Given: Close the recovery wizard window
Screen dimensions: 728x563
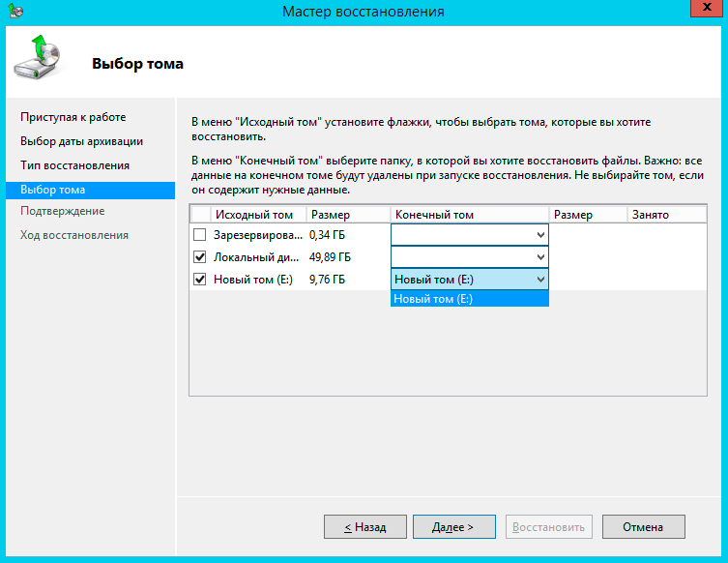Looking at the screenshot, I should 707,8.
